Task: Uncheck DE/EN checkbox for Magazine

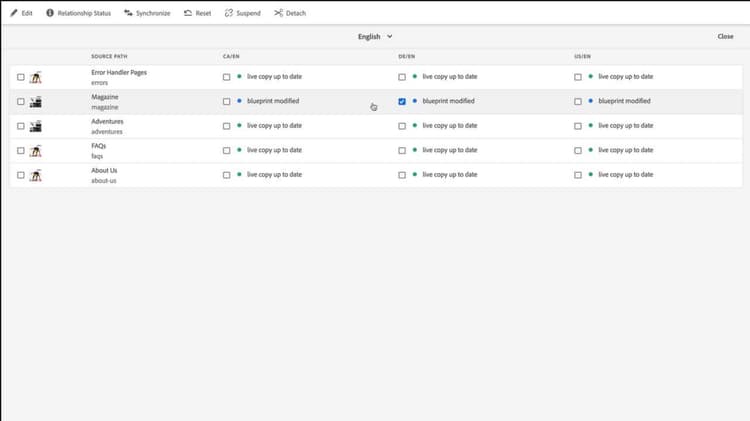Action: point(402,101)
